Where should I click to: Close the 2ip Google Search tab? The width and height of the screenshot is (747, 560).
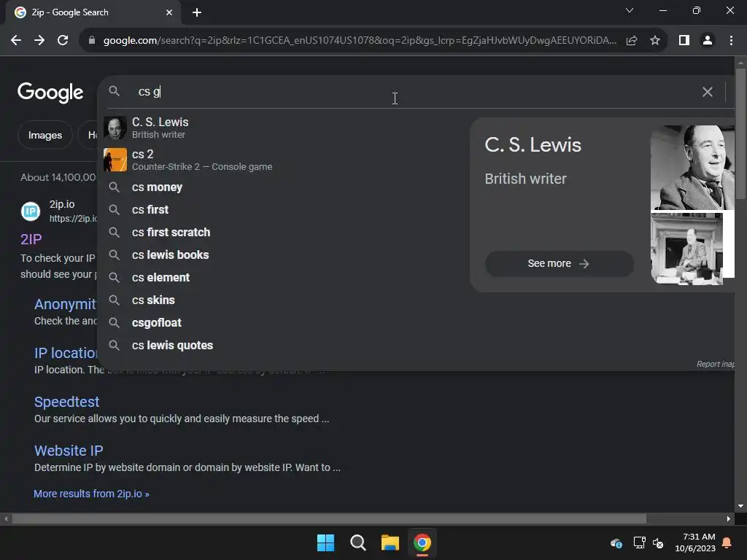coord(169,12)
